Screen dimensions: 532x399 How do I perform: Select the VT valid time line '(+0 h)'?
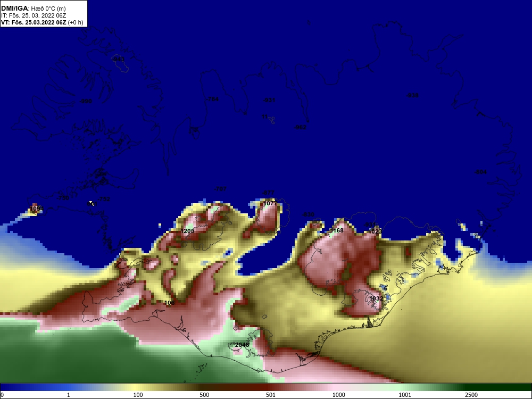76,22
